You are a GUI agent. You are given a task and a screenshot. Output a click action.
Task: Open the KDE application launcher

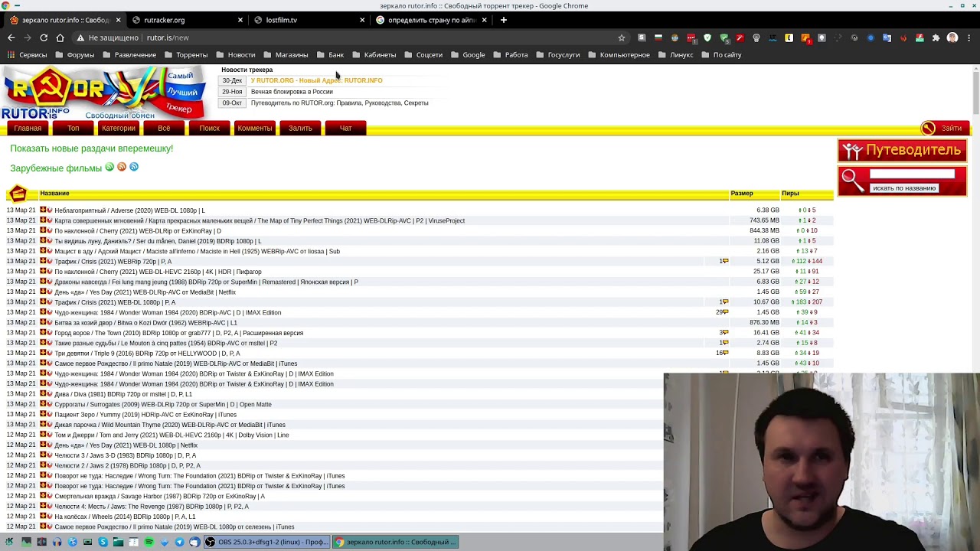[x=9, y=542]
